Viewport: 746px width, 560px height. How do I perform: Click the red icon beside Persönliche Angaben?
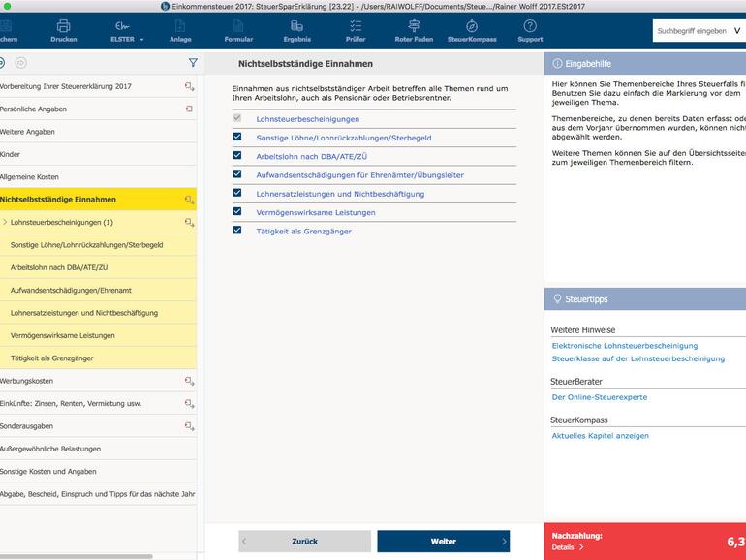click(x=189, y=109)
